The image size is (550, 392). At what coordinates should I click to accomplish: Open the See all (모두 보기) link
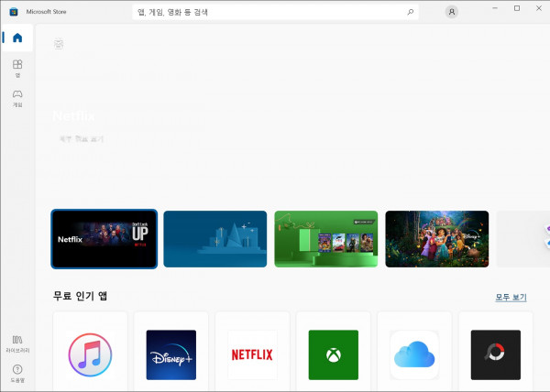pos(511,298)
